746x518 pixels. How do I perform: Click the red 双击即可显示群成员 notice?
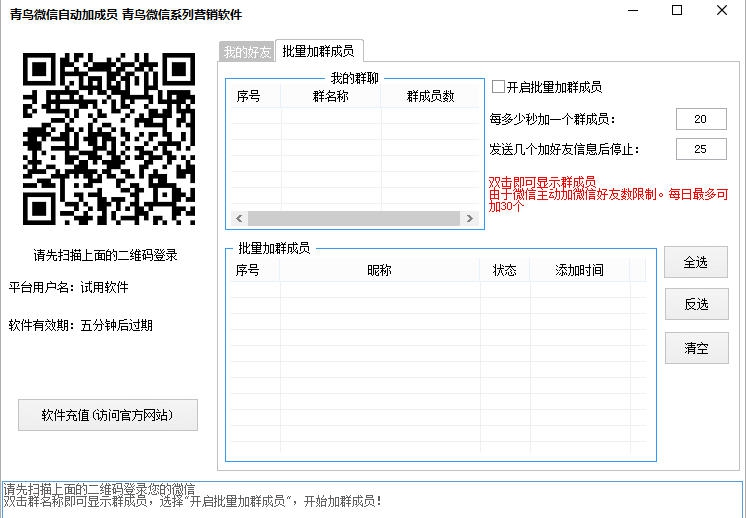tap(542, 182)
